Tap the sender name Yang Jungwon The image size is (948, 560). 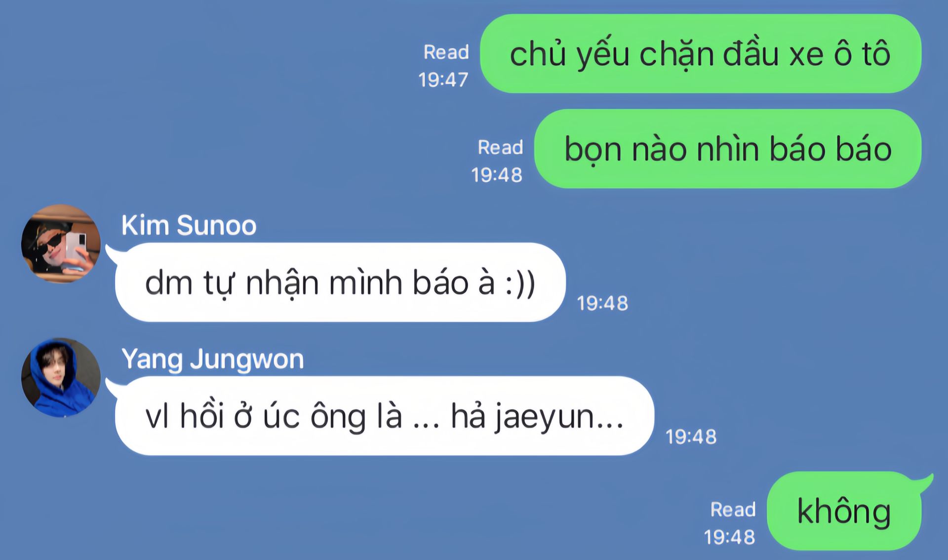click(x=213, y=360)
